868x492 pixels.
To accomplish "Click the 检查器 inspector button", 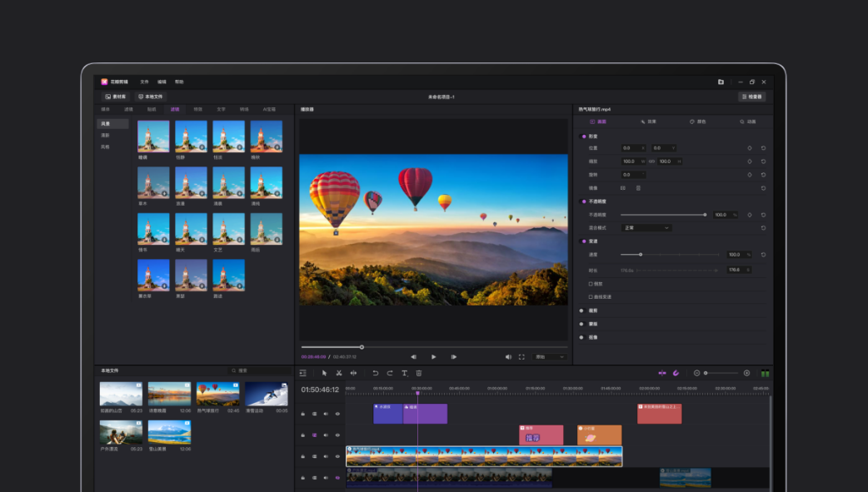I will (752, 97).
